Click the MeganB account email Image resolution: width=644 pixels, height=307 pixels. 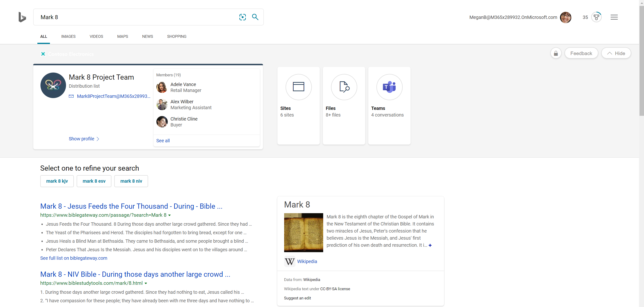pyautogui.click(x=513, y=17)
